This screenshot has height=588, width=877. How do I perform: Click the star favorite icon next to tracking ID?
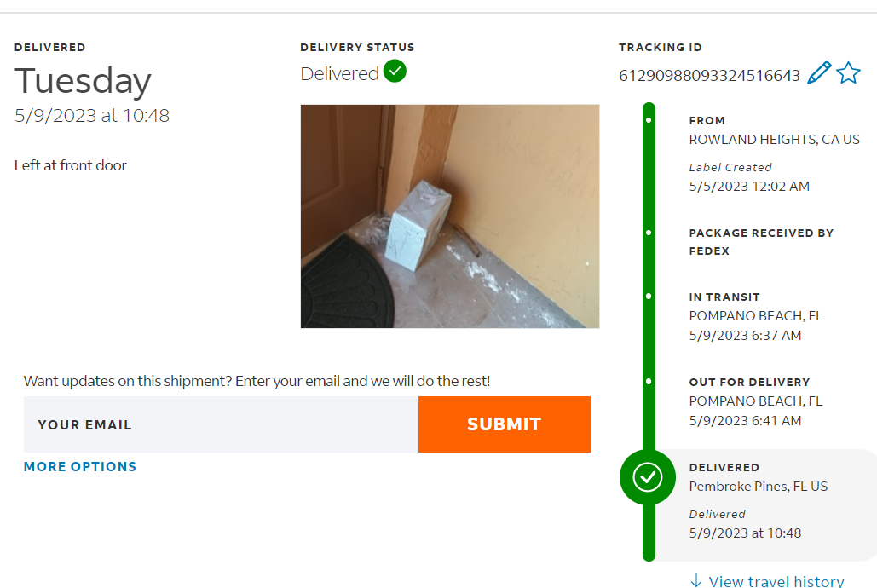point(848,72)
